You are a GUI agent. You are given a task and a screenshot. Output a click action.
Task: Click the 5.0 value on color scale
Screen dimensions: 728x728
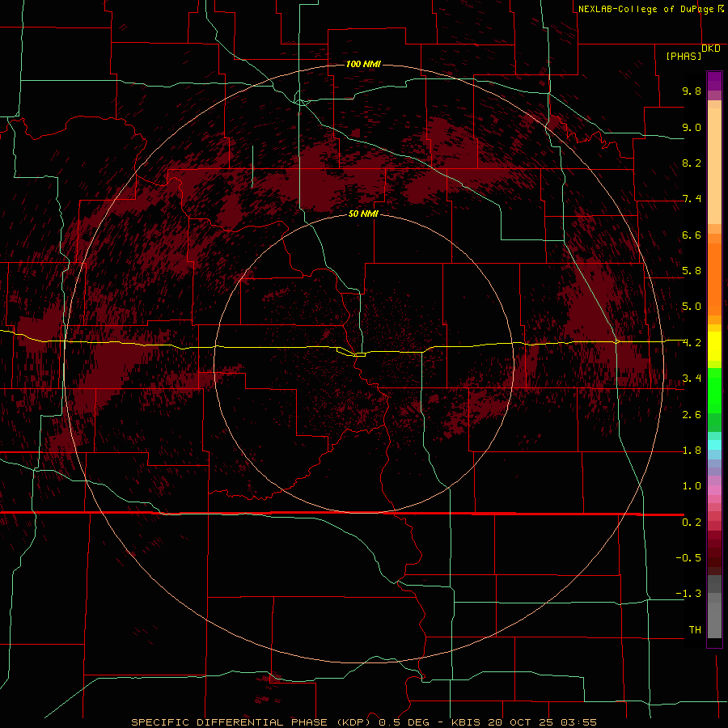click(692, 307)
